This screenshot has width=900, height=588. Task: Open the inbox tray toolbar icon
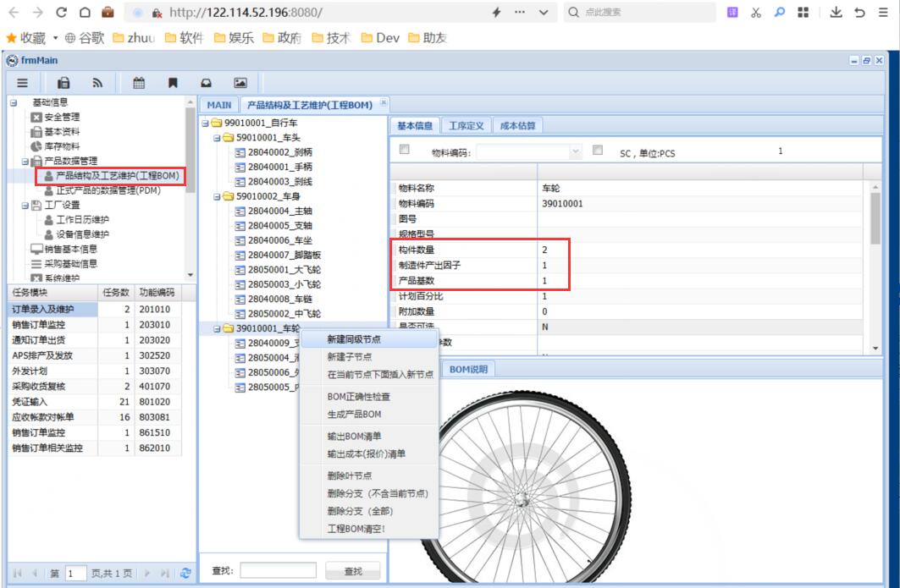pos(206,83)
